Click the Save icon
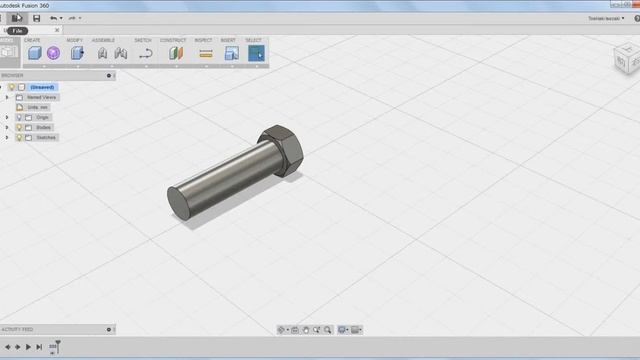Screen dimensions: 640x360 click(x=36, y=18)
